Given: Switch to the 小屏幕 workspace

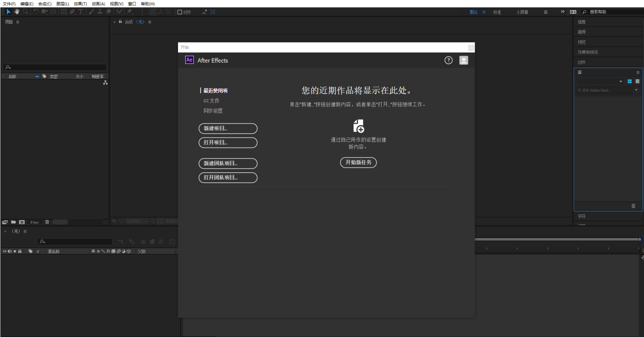Looking at the screenshot, I should 522,12.
